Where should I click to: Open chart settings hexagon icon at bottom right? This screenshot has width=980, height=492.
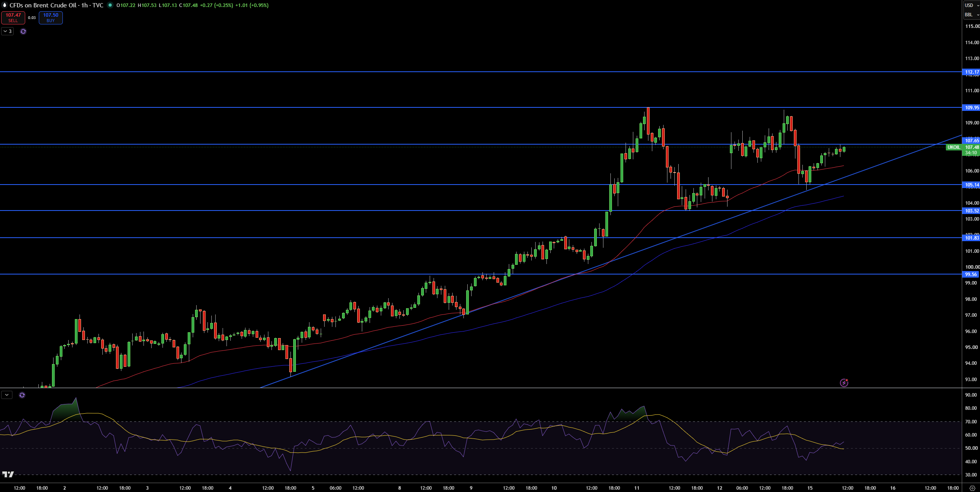(972, 488)
